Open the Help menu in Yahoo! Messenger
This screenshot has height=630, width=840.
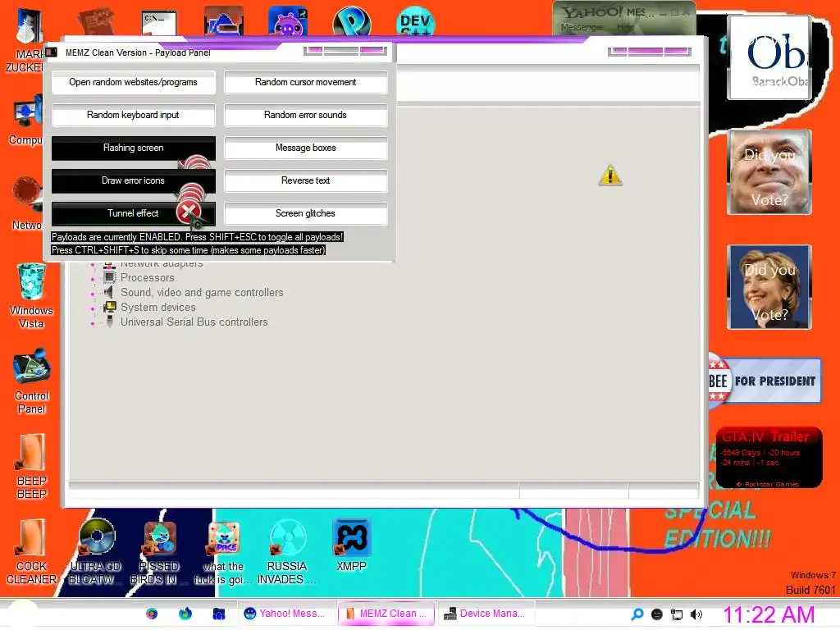pyautogui.click(x=625, y=27)
